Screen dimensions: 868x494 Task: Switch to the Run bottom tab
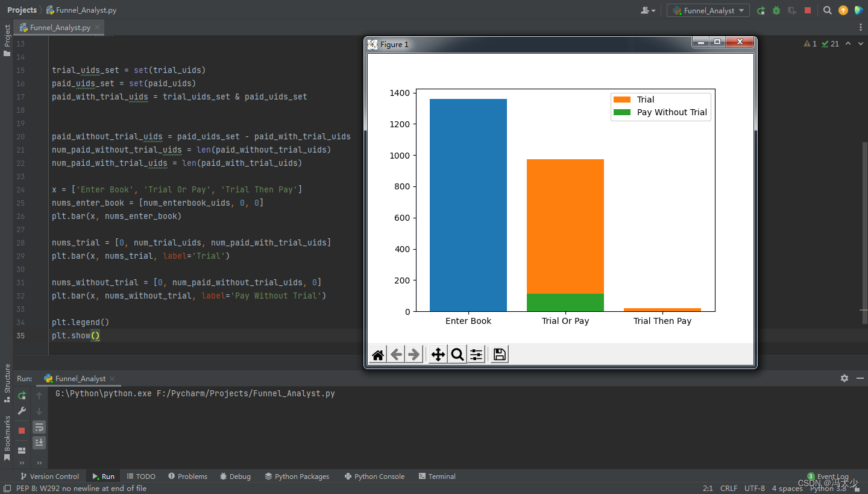(103, 477)
